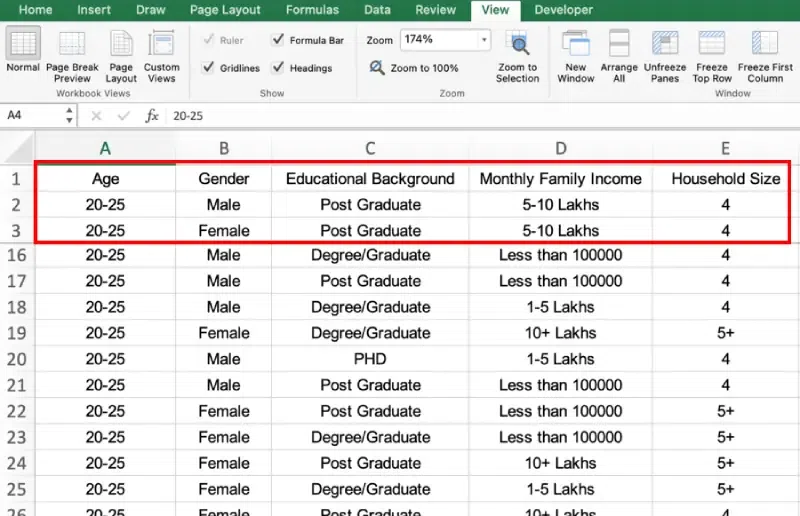This screenshot has width=800, height=516.
Task: Uncheck the Gridlines checkbox
Action: (208, 68)
